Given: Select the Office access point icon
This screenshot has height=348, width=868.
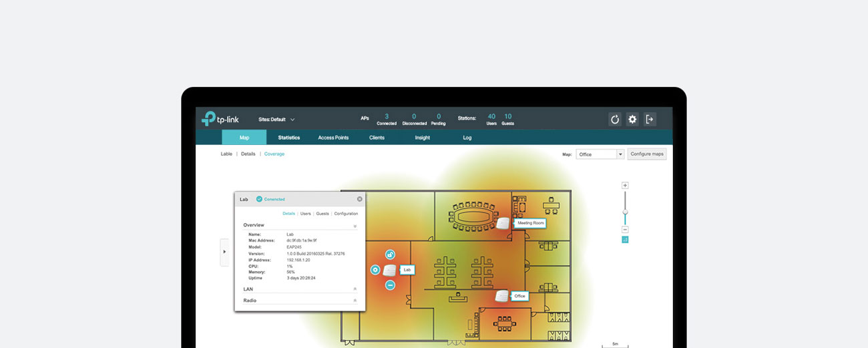Looking at the screenshot, I should [501, 296].
